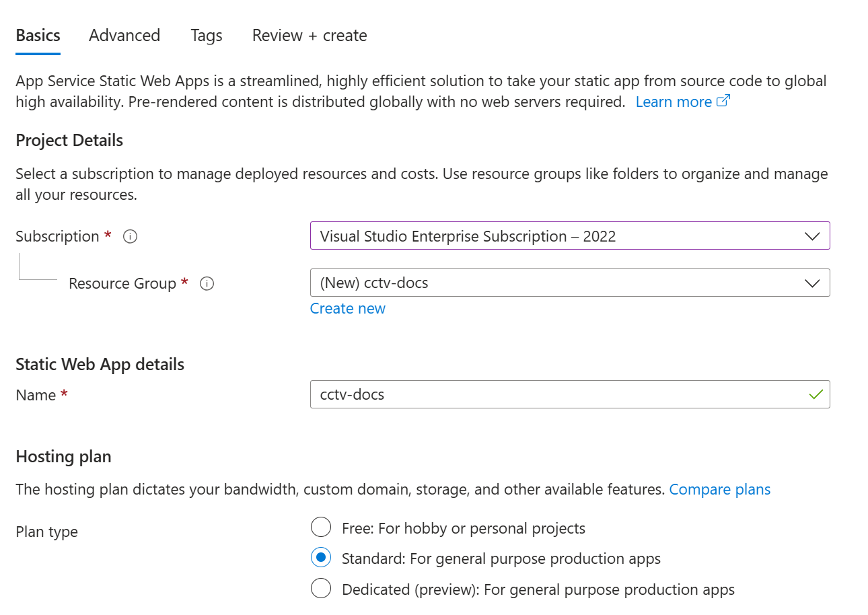Click the green checkmark in Name field
Viewport: 868px width, 615px height.
[816, 394]
